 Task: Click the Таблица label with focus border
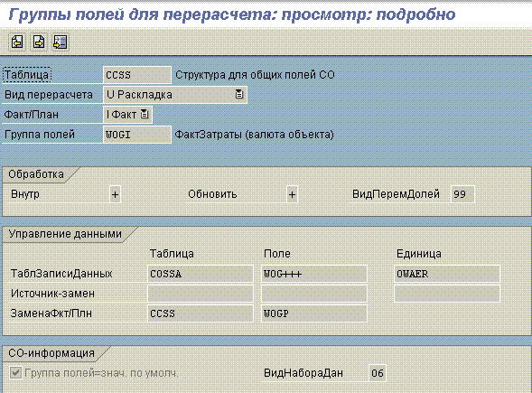[27, 75]
